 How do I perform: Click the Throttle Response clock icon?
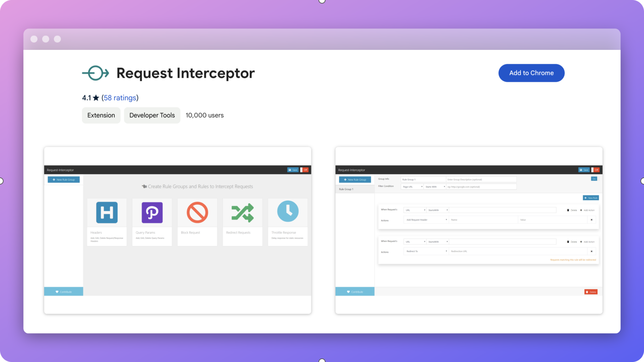[288, 211]
